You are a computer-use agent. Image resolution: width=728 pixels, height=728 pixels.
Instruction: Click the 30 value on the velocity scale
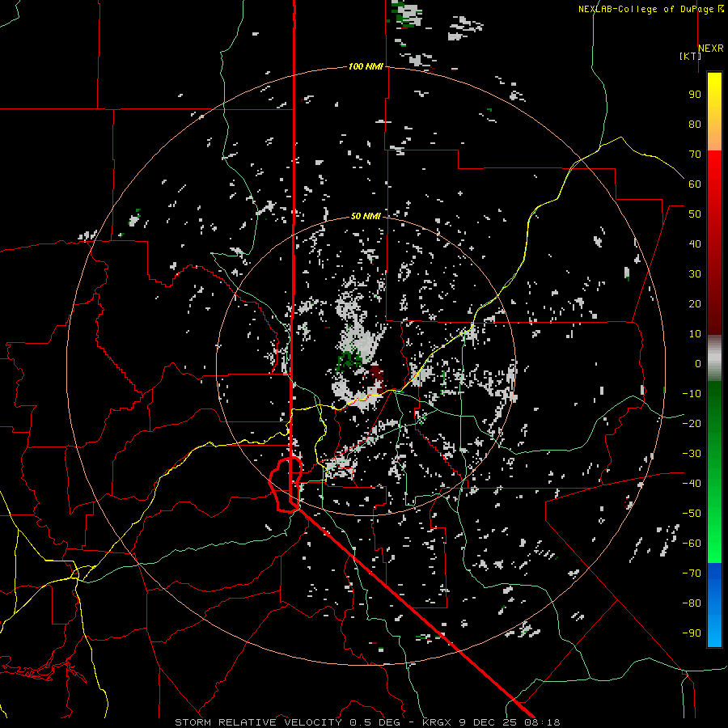(x=695, y=274)
